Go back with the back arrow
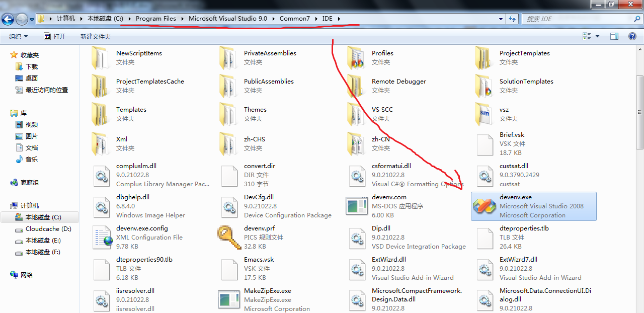The width and height of the screenshot is (644, 313). pyautogui.click(x=8, y=19)
